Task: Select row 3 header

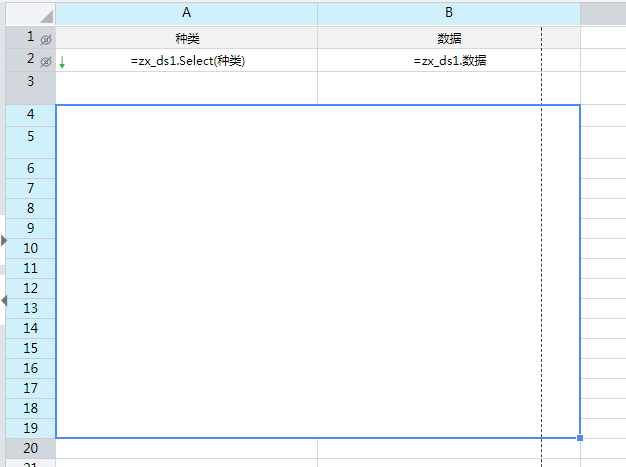Action: tap(30, 82)
